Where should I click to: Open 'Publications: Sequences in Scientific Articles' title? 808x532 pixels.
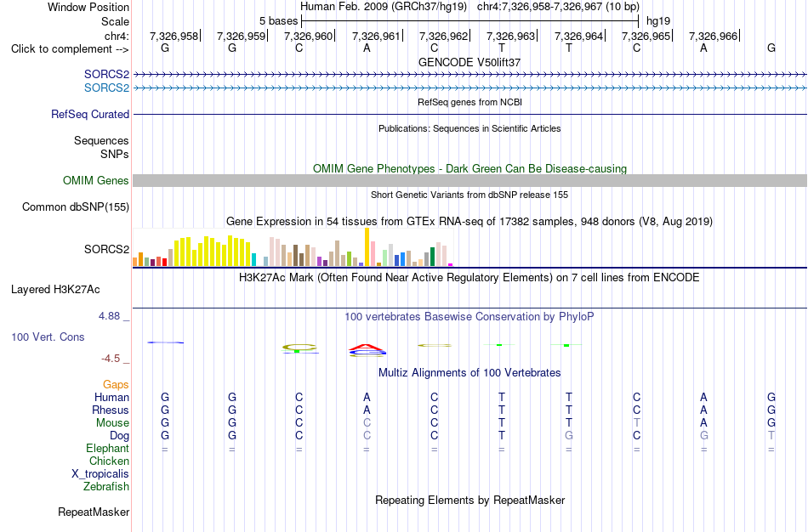[x=469, y=128]
